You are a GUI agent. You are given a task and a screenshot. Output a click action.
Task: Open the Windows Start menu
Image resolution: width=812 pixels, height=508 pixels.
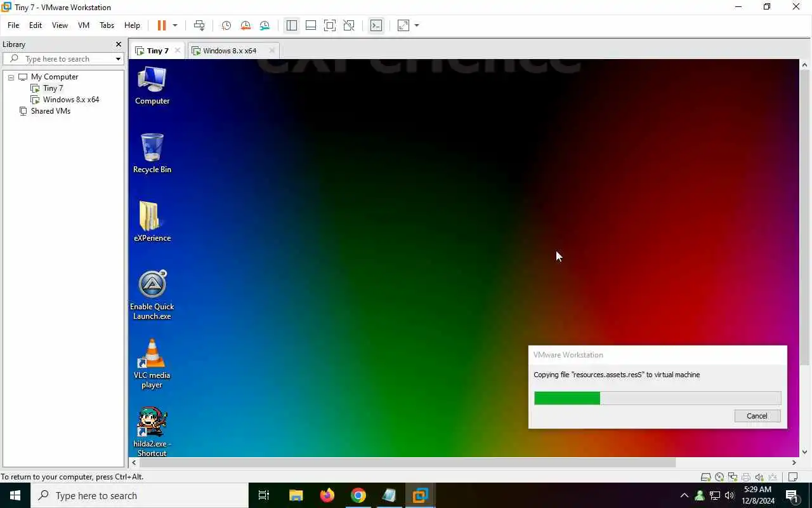pyautogui.click(x=15, y=495)
